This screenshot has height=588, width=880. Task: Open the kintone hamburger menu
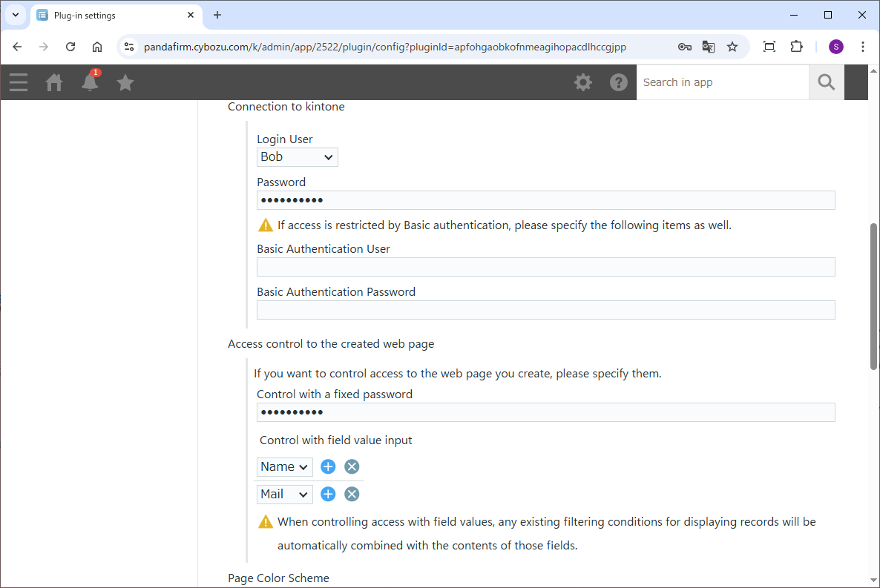tap(19, 82)
